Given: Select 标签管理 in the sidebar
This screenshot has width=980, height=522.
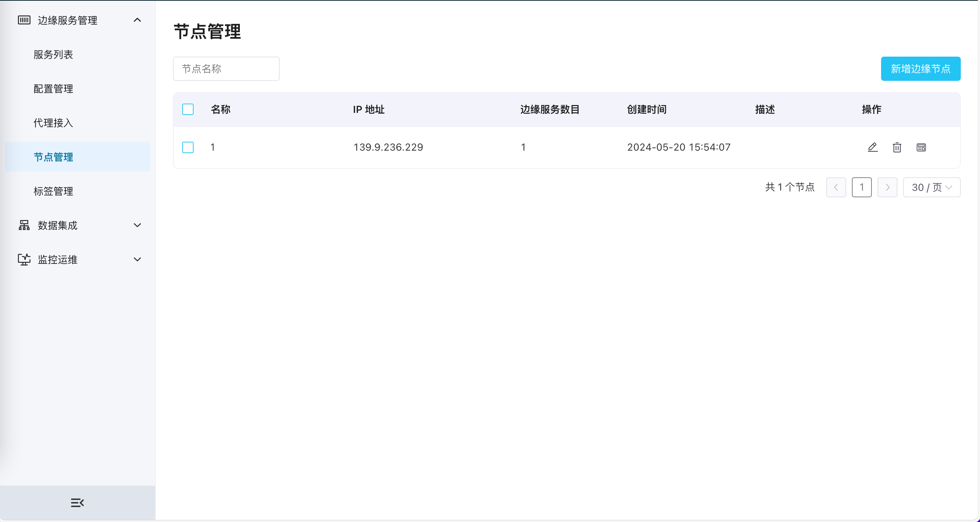Looking at the screenshot, I should click(53, 192).
